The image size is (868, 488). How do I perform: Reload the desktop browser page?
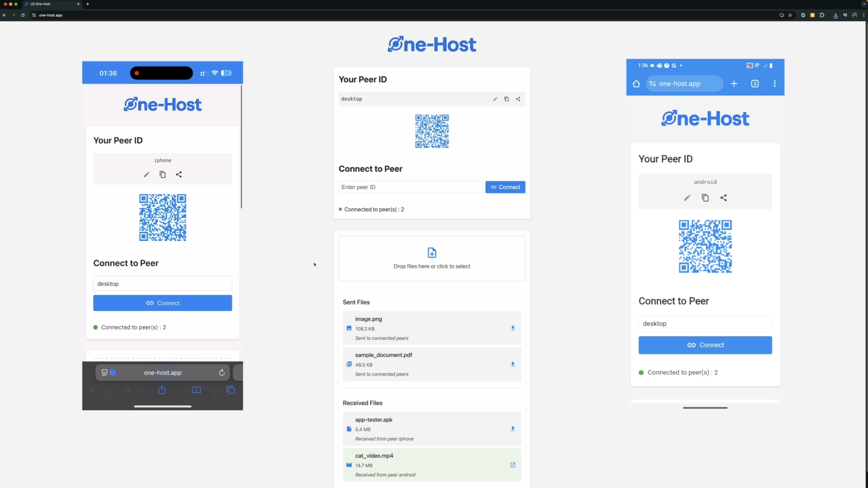tap(23, 15)
